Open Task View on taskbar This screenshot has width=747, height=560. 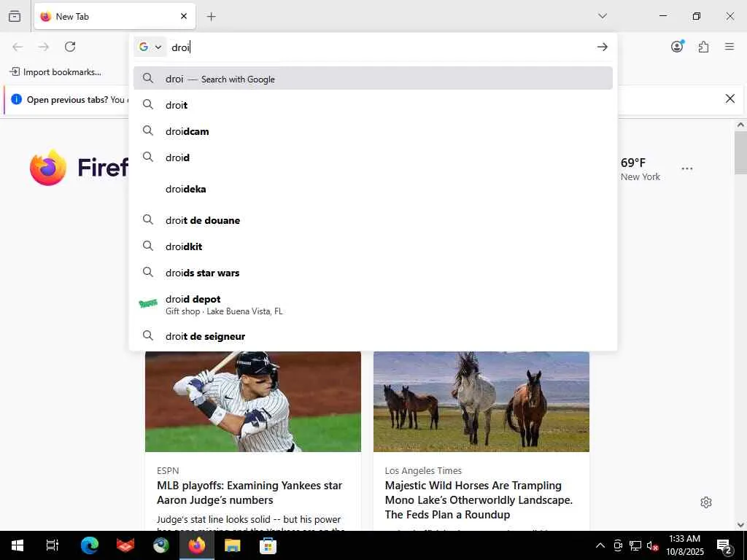[x=53, y=545]
